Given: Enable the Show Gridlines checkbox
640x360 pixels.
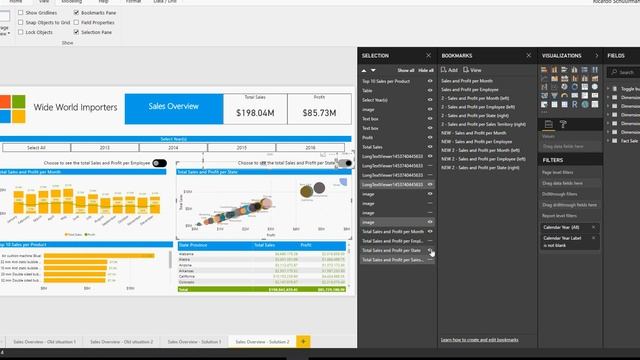Looking at the screenshot, I should (20, 13).
